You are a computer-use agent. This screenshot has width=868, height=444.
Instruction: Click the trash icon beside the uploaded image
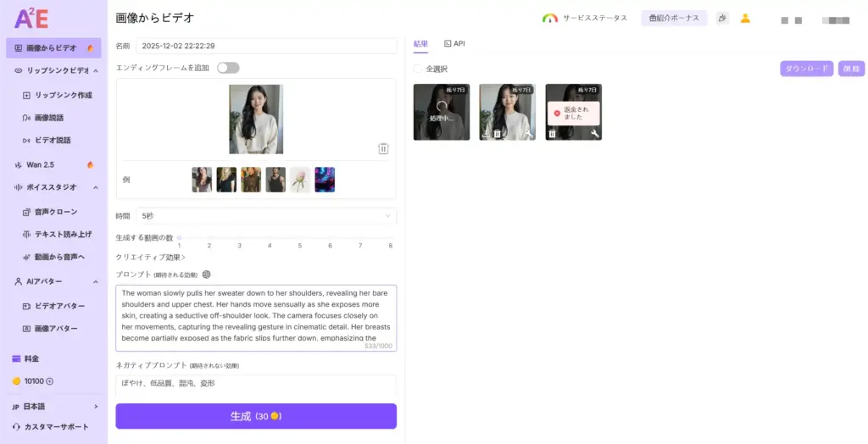[x=383, y=148]
